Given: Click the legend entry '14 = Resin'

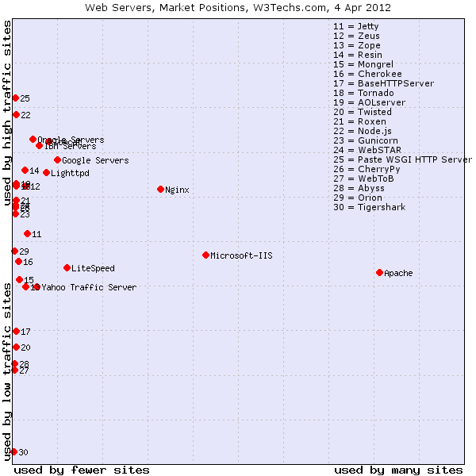Looking at the screenshot, I should pyautogui.click(x=358, y=55).
